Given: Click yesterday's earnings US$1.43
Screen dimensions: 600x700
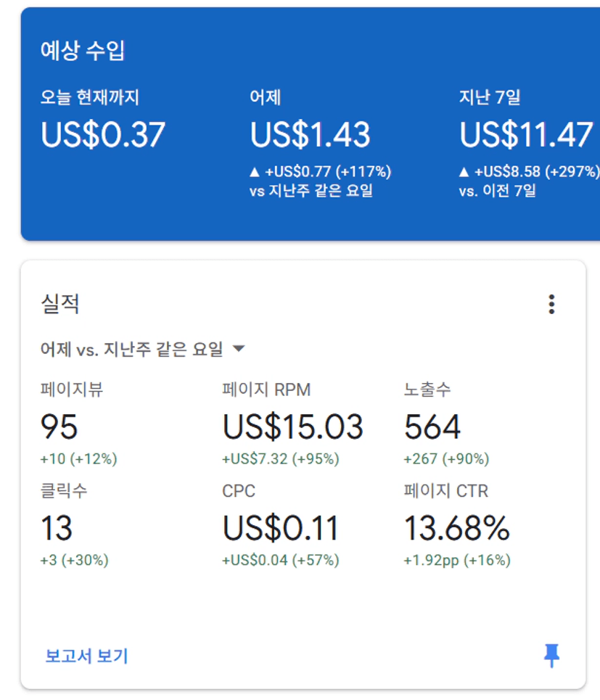Looking at the screenshot, I should click(x=311, y=134).
